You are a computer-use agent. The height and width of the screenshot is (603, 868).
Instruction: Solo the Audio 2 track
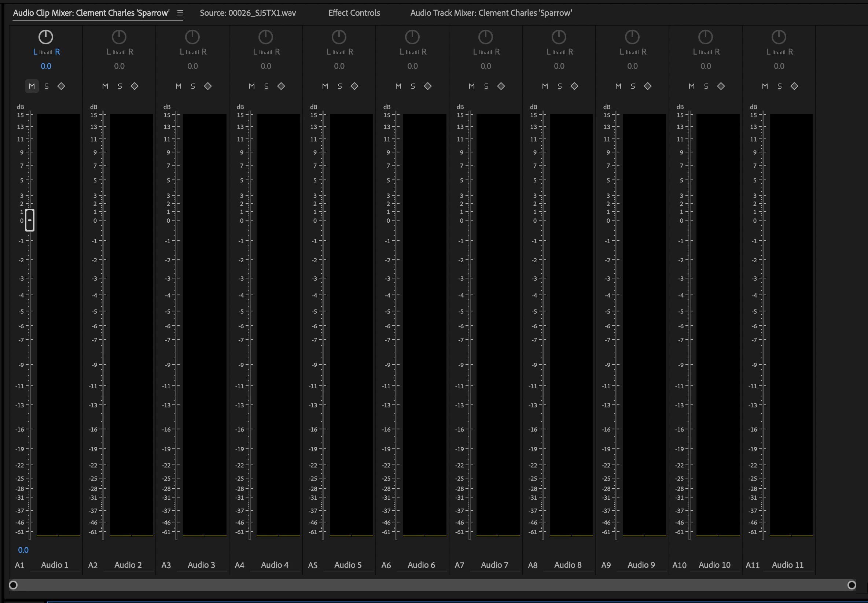click(x=120, y=86)
